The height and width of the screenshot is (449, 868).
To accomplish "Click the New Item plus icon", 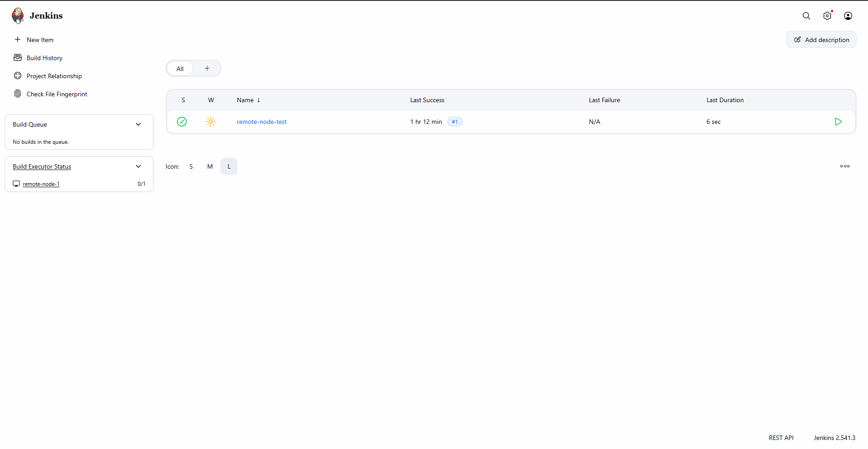I will click(18, 39).
